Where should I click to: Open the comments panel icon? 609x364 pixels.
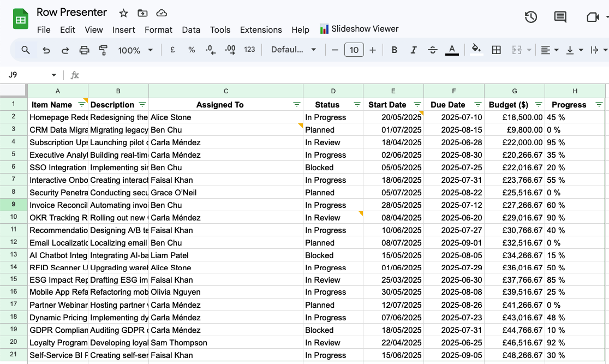(560, 17)
